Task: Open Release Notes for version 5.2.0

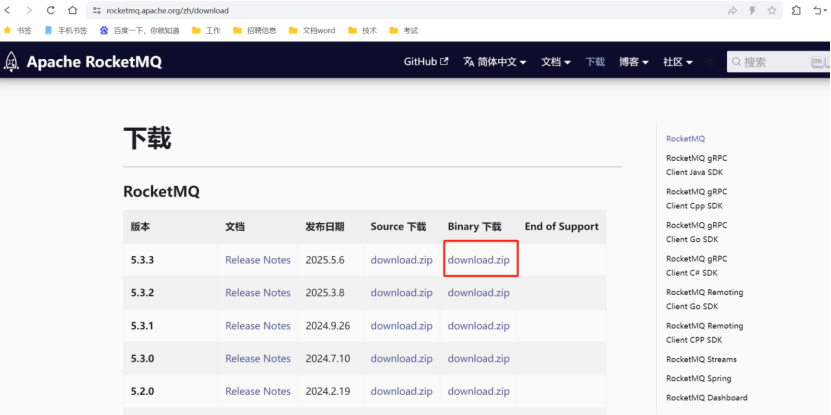Action: [258, 391]
